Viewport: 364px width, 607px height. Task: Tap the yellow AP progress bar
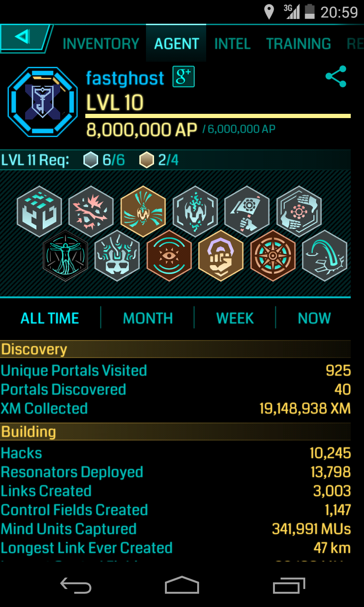click(218, 116)
